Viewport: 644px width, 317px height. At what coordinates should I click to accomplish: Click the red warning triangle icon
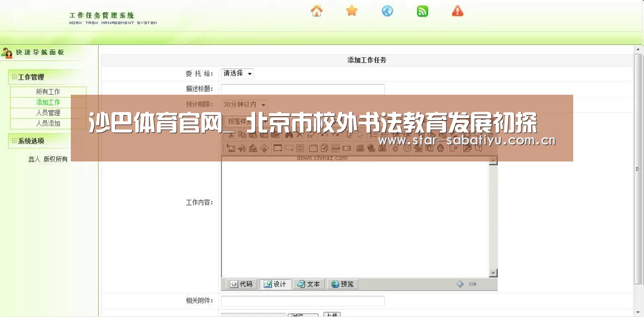[x=458, y=11]
